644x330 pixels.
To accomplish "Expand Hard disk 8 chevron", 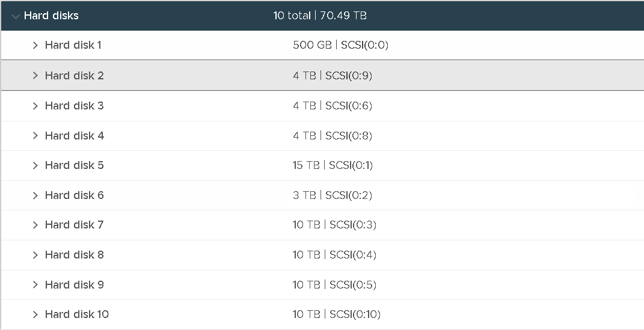I will [x=35, y=255].
